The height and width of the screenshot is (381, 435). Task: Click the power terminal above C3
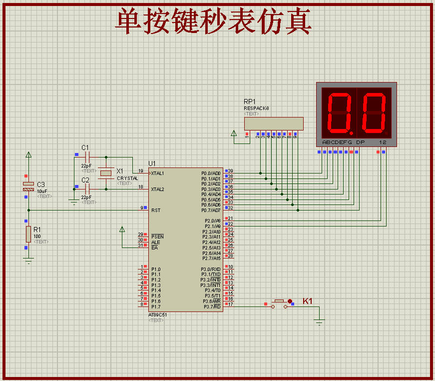click(x=29, y=155)
